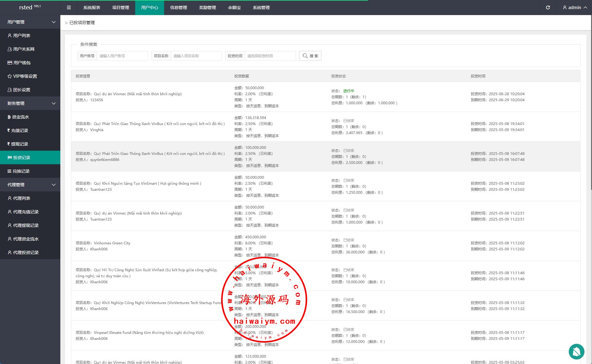Collapse the 财务管理 menu group
Image resolution: width=592 pixels, height=364 pixels.
click(x=30, y=103)
